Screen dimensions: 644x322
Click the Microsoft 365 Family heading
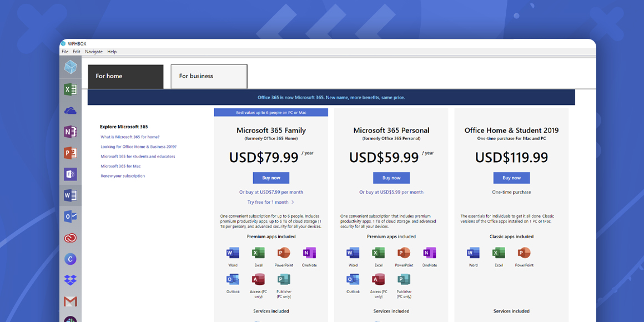[271, 130]
